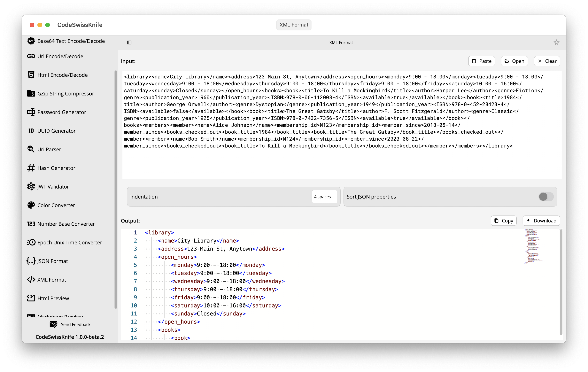Select the Html Encode/Decode icon

(x=31, y=75)
